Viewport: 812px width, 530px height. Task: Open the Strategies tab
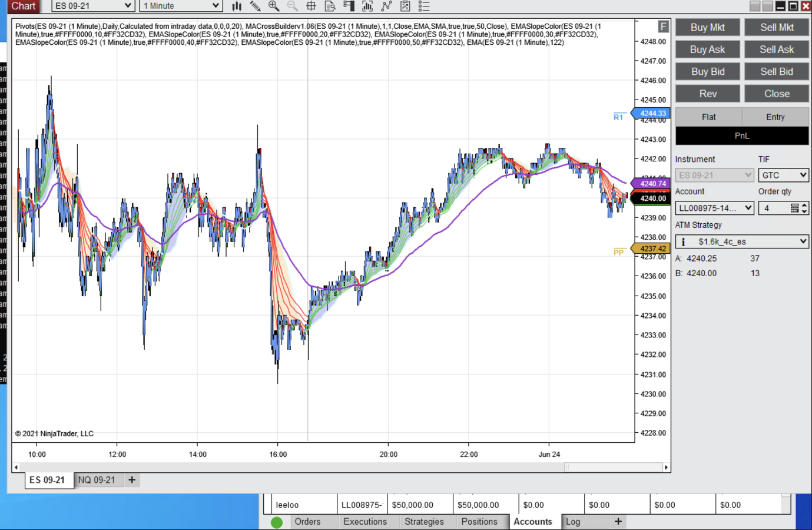click(x=424, y=522)
